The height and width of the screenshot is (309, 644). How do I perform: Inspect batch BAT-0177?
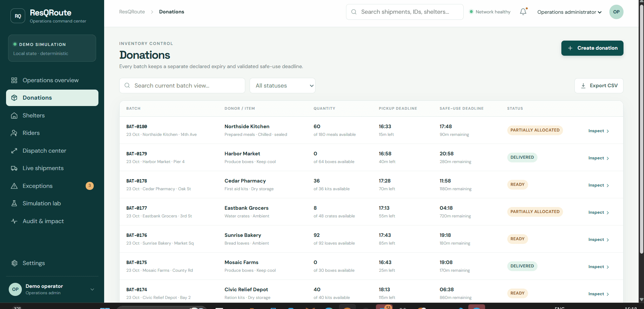tap(599, 212)
